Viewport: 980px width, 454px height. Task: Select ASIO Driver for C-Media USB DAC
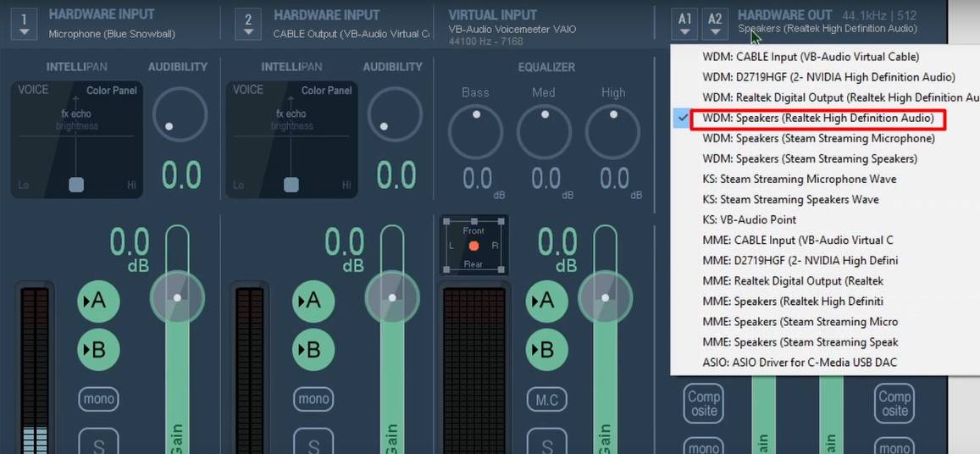point(825,363)
